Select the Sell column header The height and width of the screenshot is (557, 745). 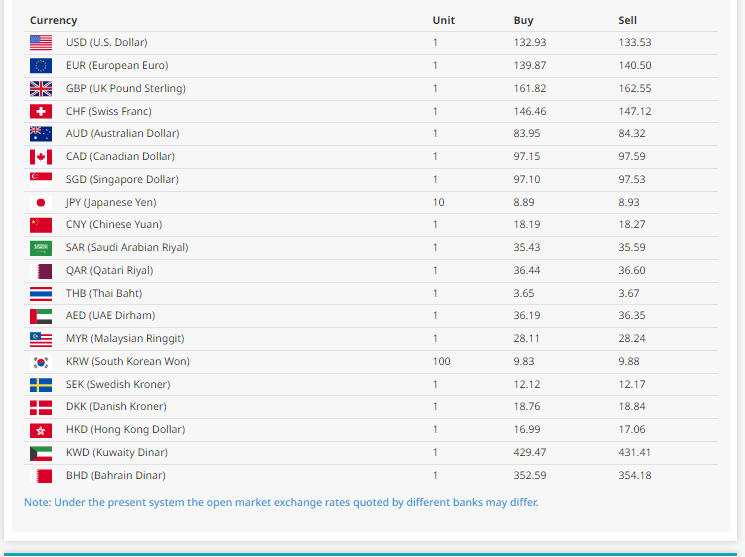coord(627,20)
